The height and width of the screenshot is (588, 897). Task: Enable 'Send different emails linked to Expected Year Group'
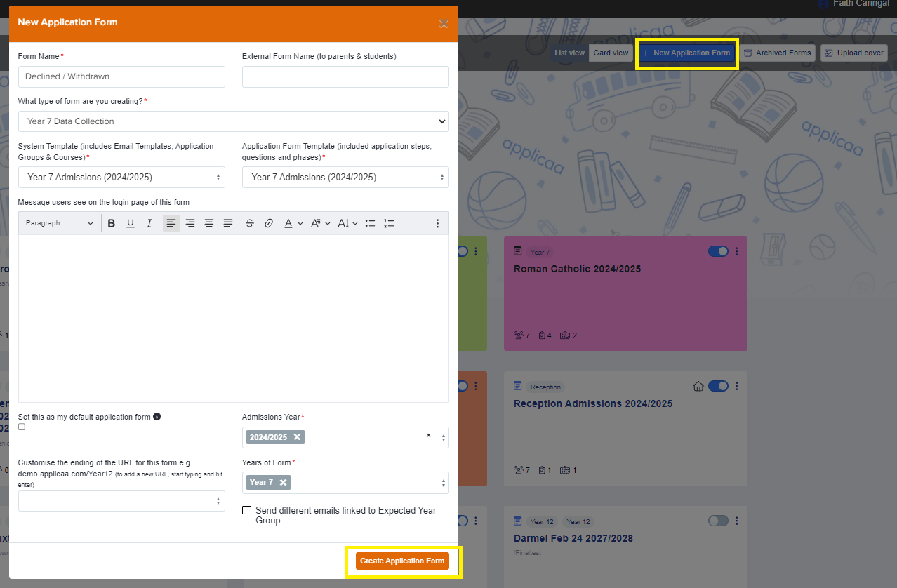tap(246, 510)
